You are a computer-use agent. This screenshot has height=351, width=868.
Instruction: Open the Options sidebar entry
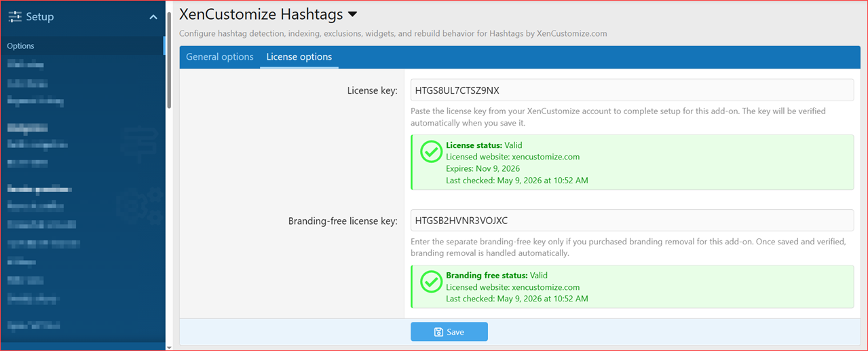pos(81,45)
